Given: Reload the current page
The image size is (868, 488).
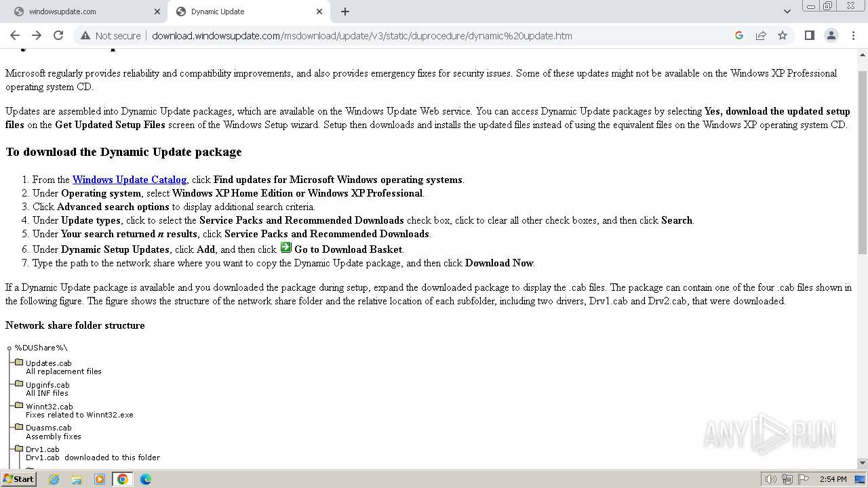Looking at the screenshot, I should 58,35.
